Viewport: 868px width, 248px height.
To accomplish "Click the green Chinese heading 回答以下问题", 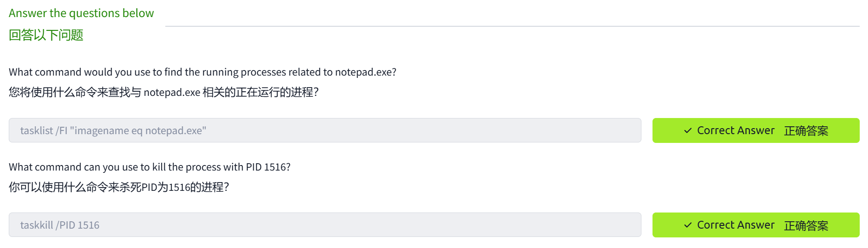I will [x=46, y=35].
